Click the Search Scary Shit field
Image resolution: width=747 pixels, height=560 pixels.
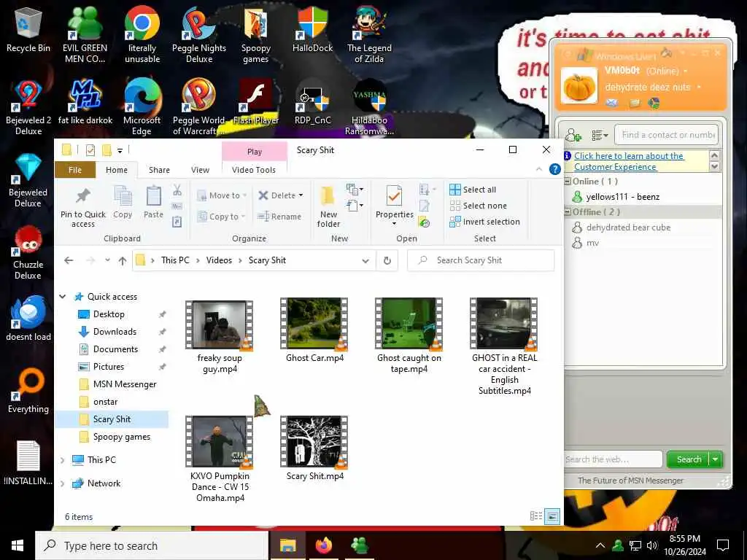click(481, 260)
